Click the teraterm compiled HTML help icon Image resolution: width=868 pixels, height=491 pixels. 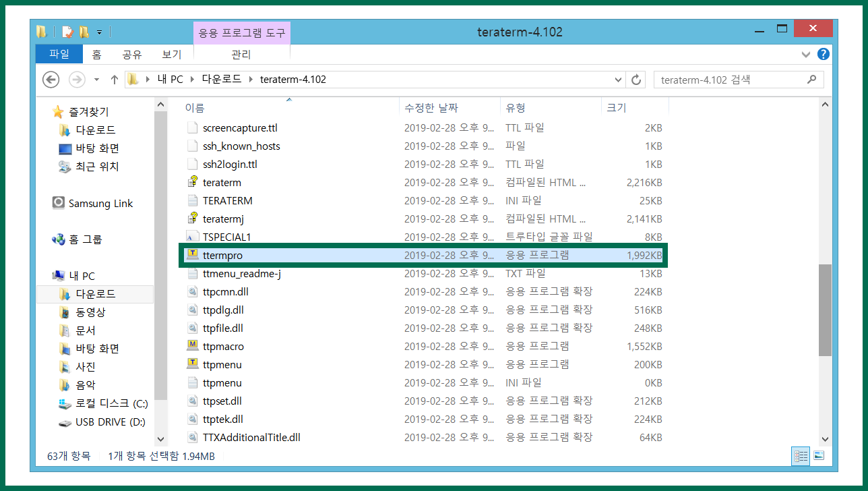192,182
